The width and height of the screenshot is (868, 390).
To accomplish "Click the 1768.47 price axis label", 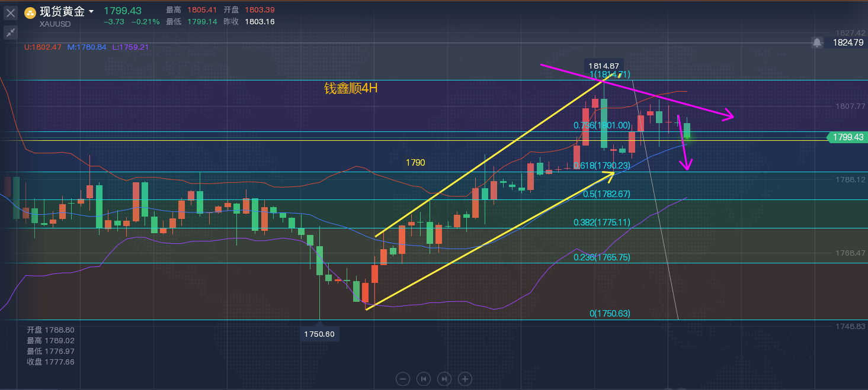I will tap(850, 253).
